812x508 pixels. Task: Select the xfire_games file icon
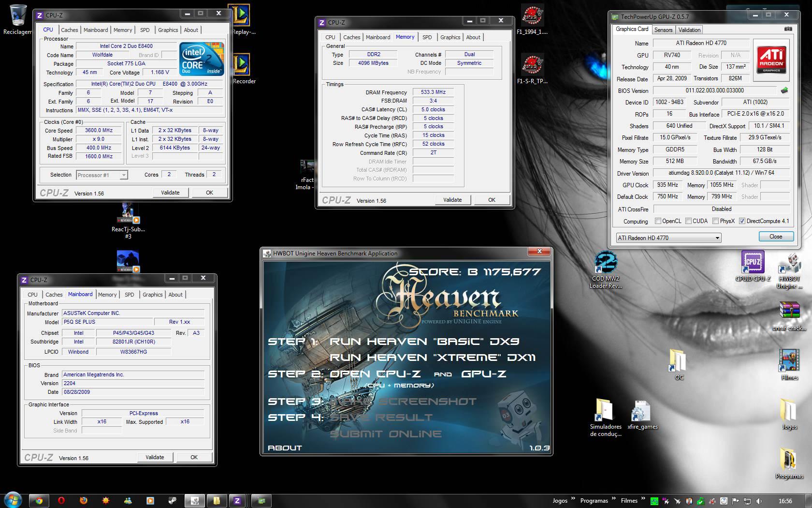pos(642,415)
